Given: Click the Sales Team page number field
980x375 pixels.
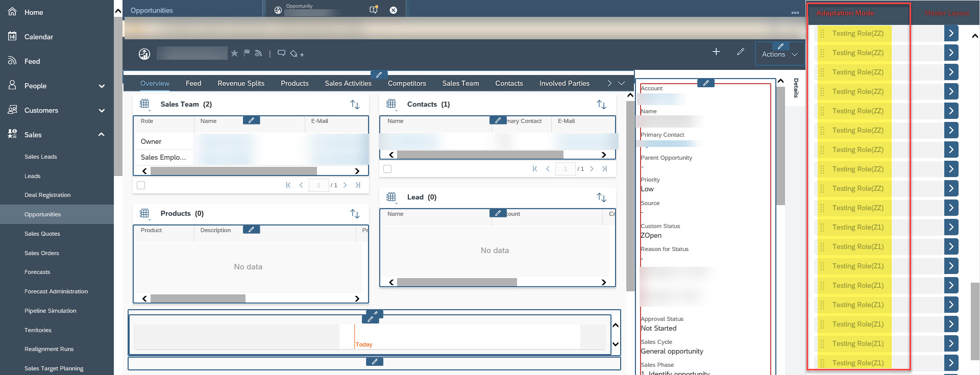Looking at the screenshot, I should point(318,185).
